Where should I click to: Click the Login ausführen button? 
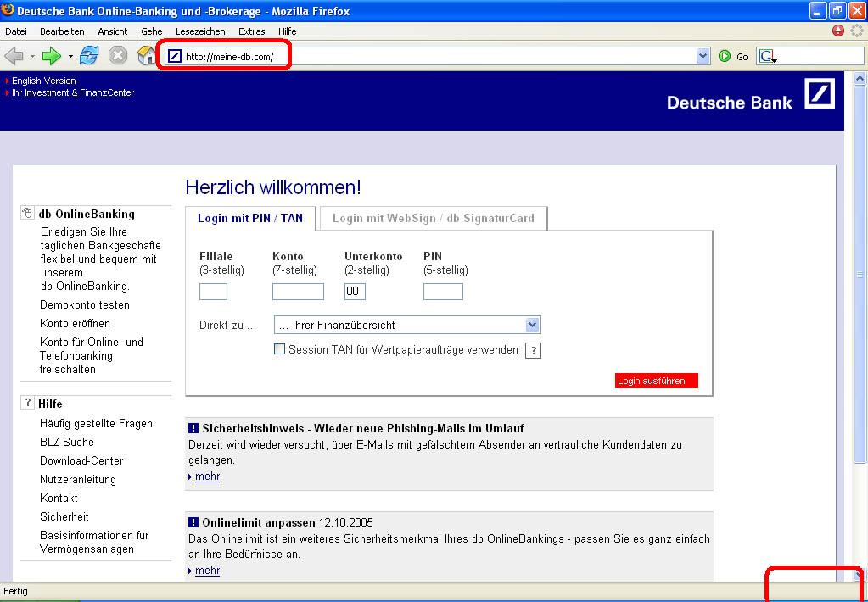tap(657, 381)
